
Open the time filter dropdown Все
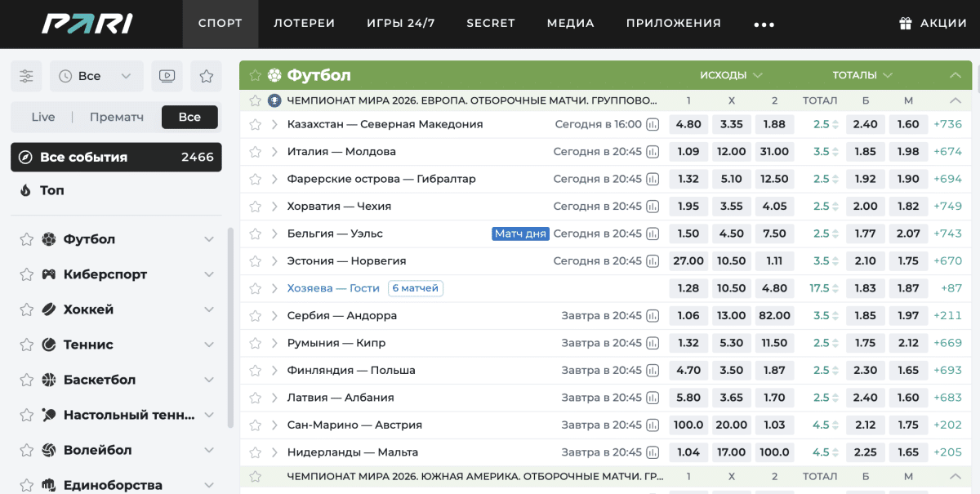click(x=96, y=76)
